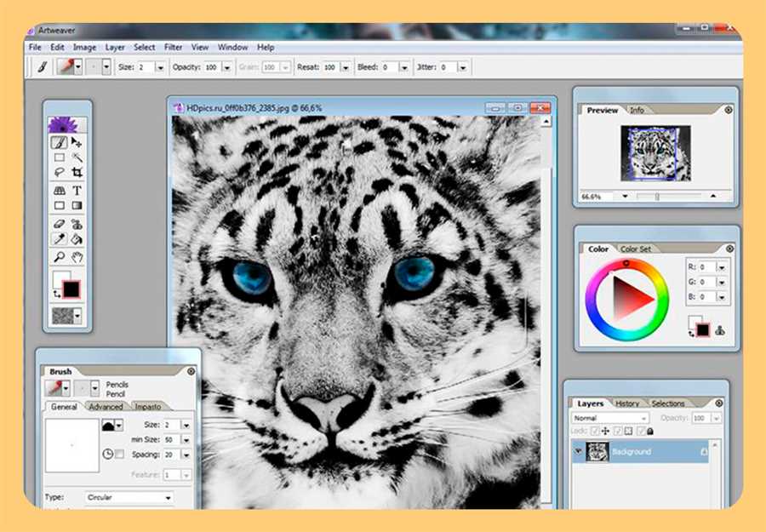Open the Type Circular dropdown

click(129, 497)
